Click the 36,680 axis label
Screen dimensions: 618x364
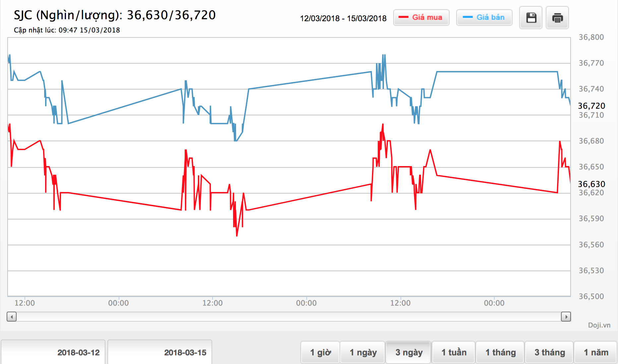click(591, 141)
